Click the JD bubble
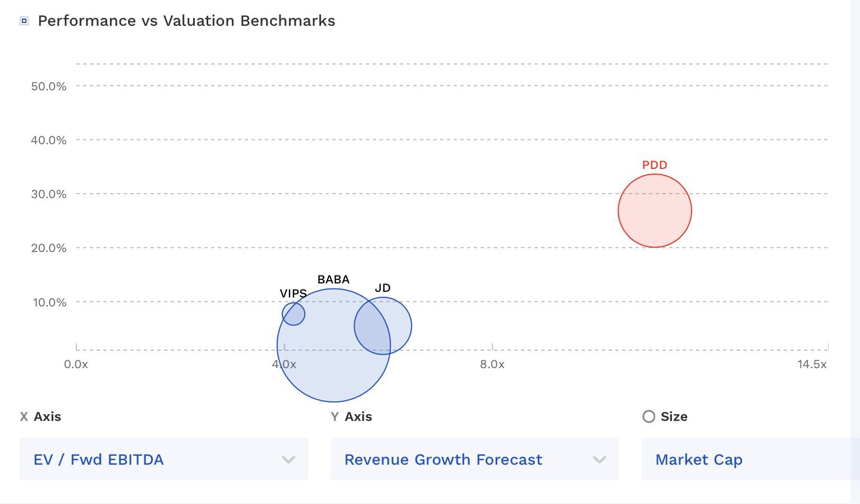The image size is (860, 504). [383, 326]
